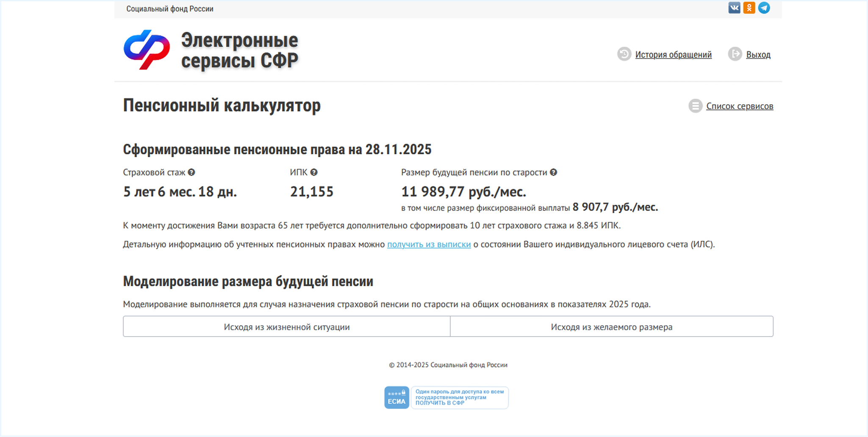Show help for ИПК
This screenshot has height=437, width=868.
coord(314,173)
